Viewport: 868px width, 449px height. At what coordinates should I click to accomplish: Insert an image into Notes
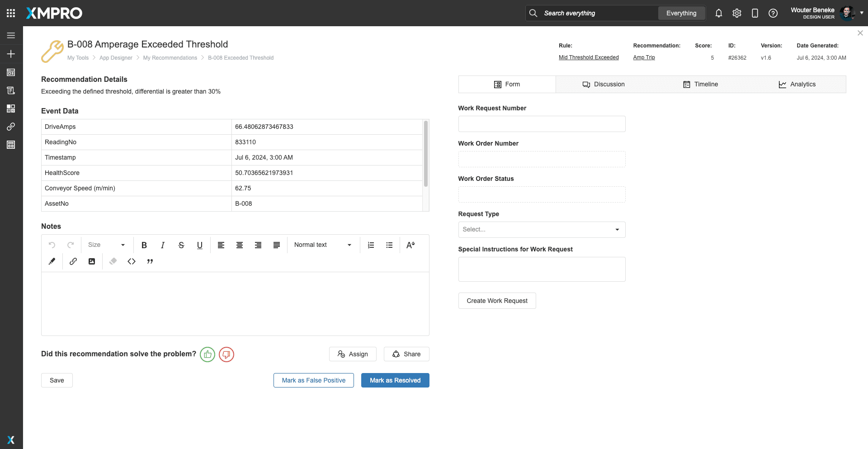click(92, 261)
